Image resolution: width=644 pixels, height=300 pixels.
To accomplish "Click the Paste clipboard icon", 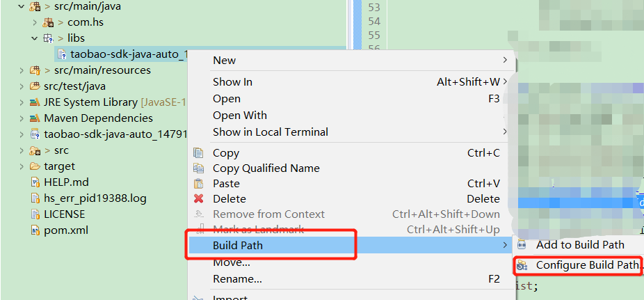I will (199, 184).
